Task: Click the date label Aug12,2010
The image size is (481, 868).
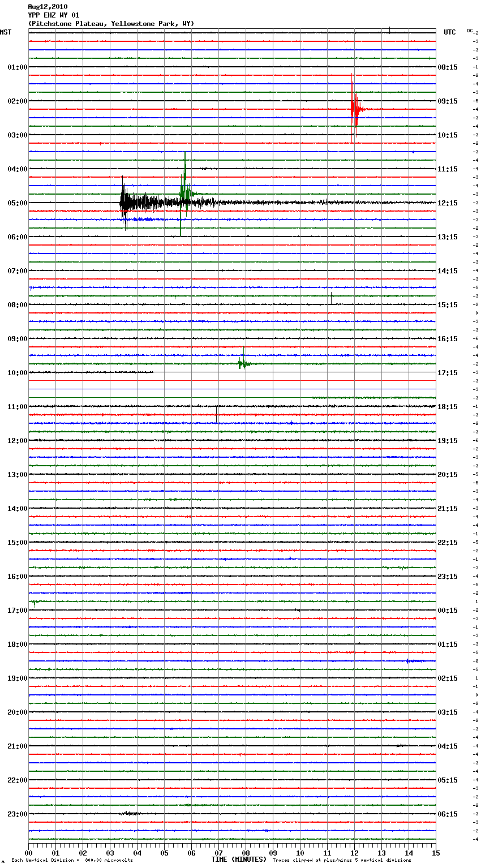Action: [48, 7]
